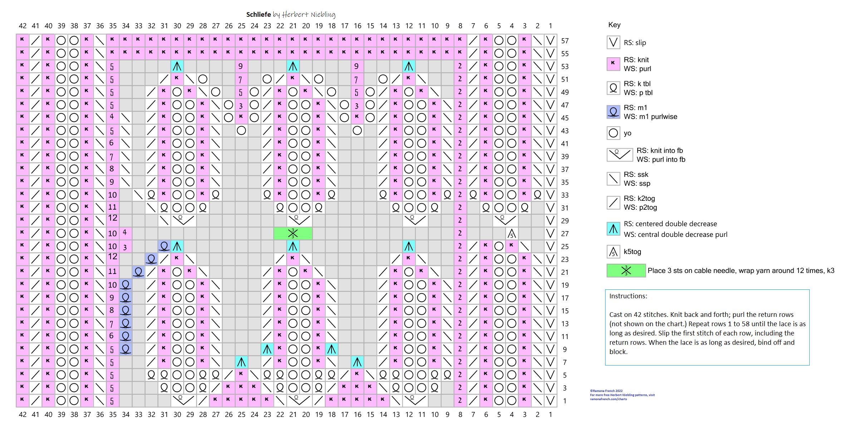Click the green cable wrap symbol in key

pyautogui.click(x=626, y=270)
